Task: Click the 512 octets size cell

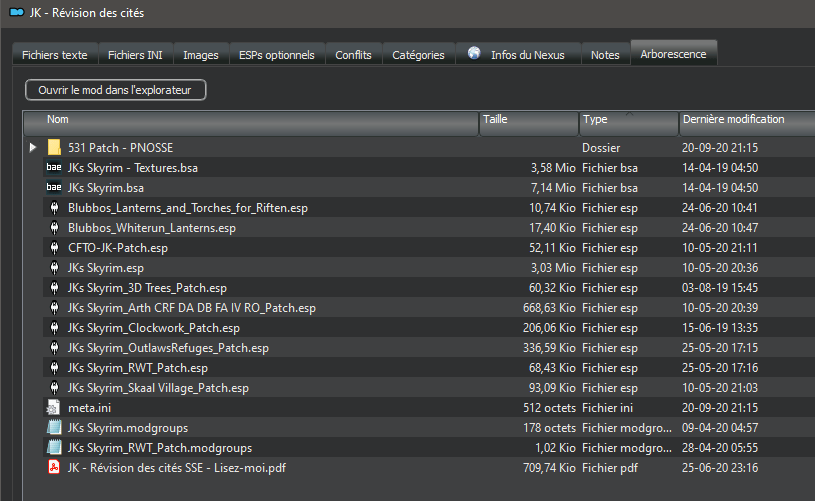Action: (x=549, y=408)
